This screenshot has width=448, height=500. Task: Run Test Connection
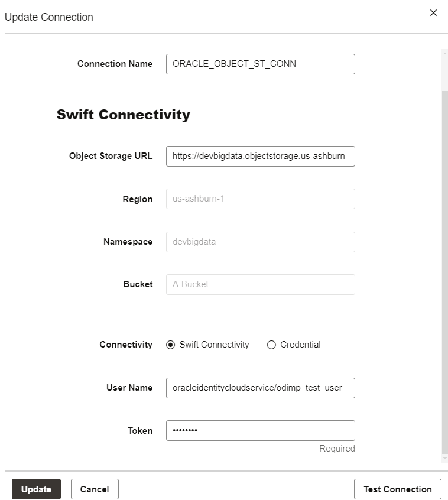[x=397, y=489]
